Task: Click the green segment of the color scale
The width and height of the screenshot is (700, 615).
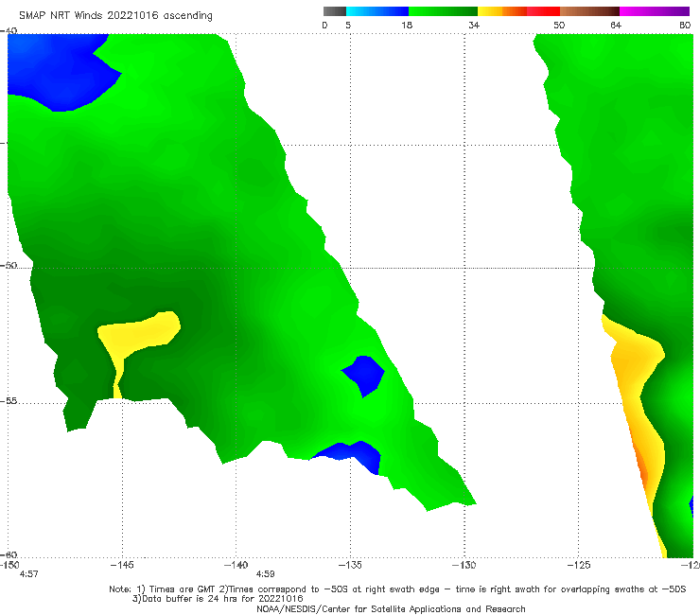Action: tap(443, 11)
